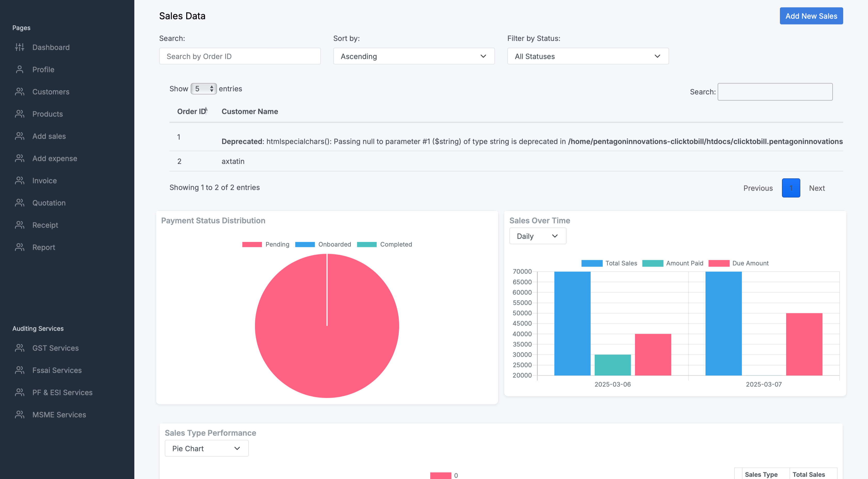Open the Add sales page
868x479 pixels.
point(49,136)
